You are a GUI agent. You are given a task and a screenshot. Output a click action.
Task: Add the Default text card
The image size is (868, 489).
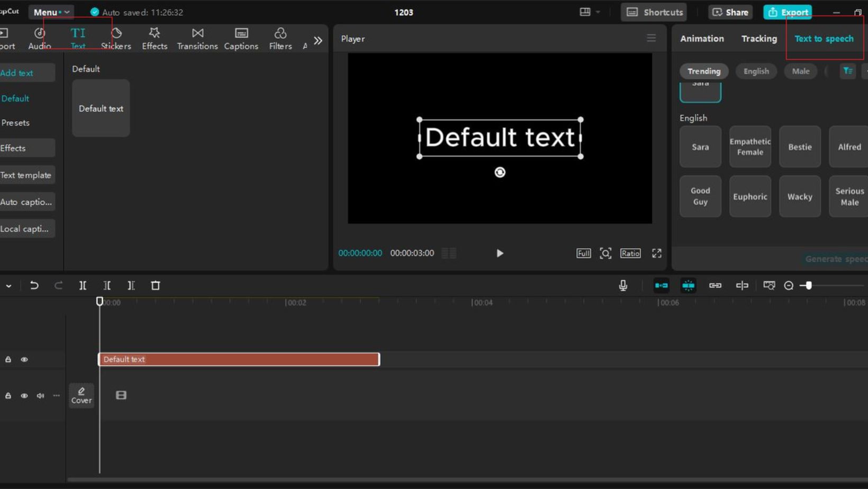(x=101, y=108)
